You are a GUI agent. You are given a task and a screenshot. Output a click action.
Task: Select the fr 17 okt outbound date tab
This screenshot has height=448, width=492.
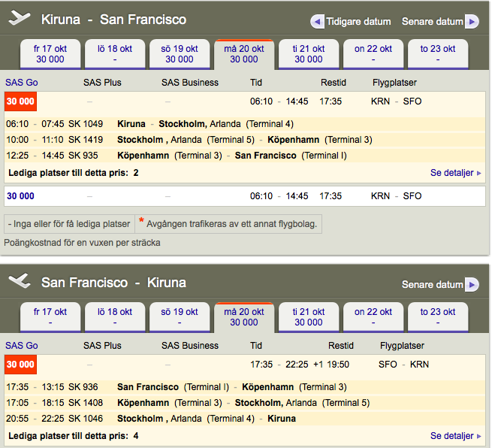50,54
